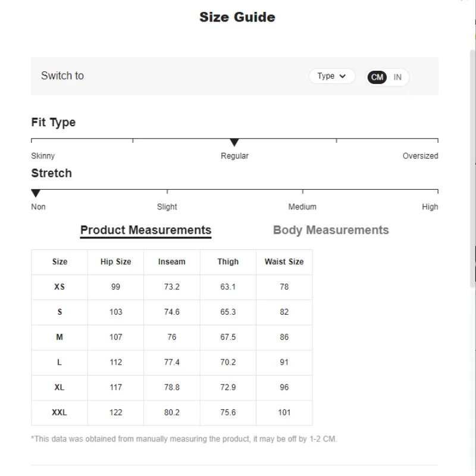Viewport: 476px width, 476px height.
Task: Click the Fit Type triangle marker
Action: click(x=234, y=143)
